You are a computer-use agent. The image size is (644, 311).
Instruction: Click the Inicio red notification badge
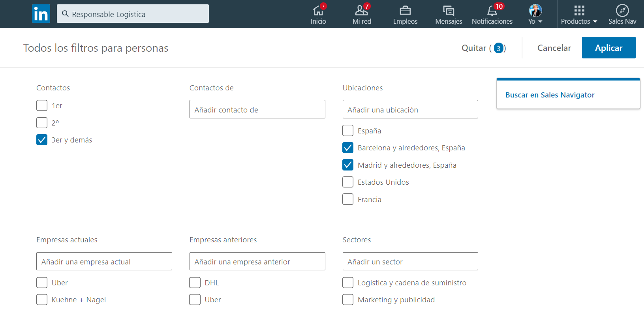[x=323, y=6]
